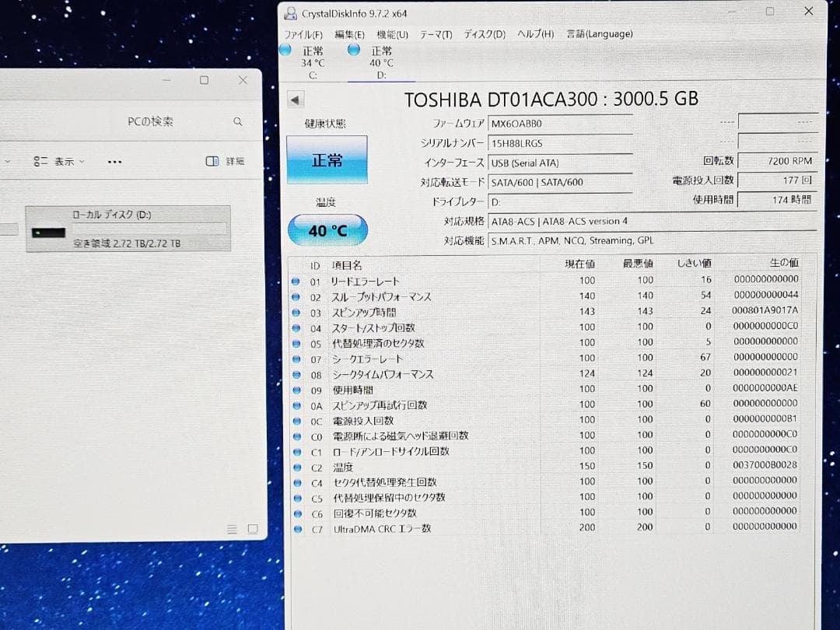Click the previous disk arrow button
The height and width of the screenshot is (630, 840).
296,100
